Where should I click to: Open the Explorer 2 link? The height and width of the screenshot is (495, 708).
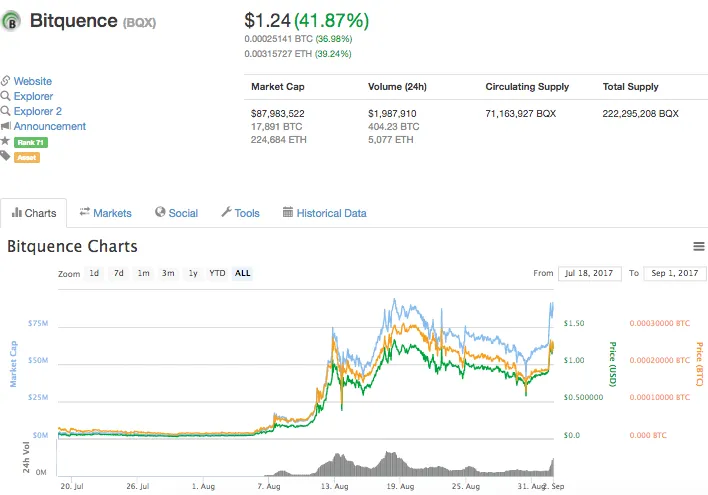37,111
